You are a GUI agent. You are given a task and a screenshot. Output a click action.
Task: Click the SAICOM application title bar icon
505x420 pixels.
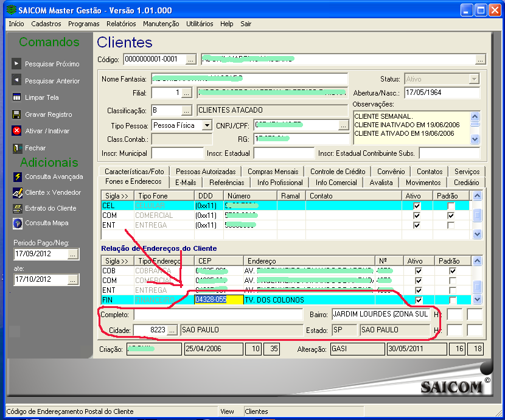click(x=12, y=10)
